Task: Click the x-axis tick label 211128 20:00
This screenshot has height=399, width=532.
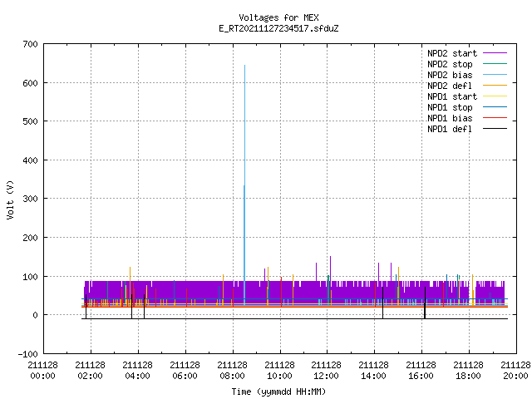Action: [x=515, y=371]
